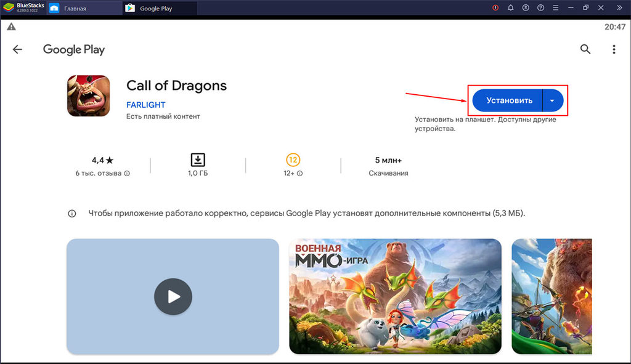Screen dimensions: 631x364
Task: Go back with the arrow icon
Action: pos(17,49)
